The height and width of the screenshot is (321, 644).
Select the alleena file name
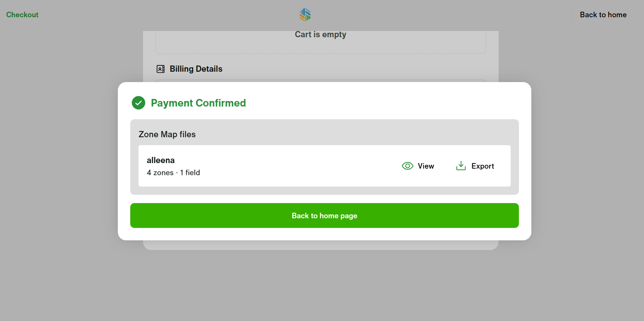[x=161, y=160]
